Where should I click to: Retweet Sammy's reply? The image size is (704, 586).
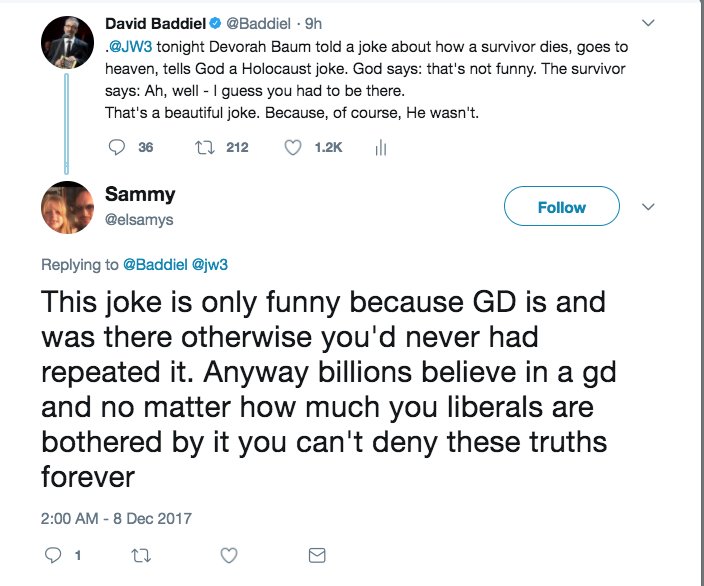(x=142, y=553)
